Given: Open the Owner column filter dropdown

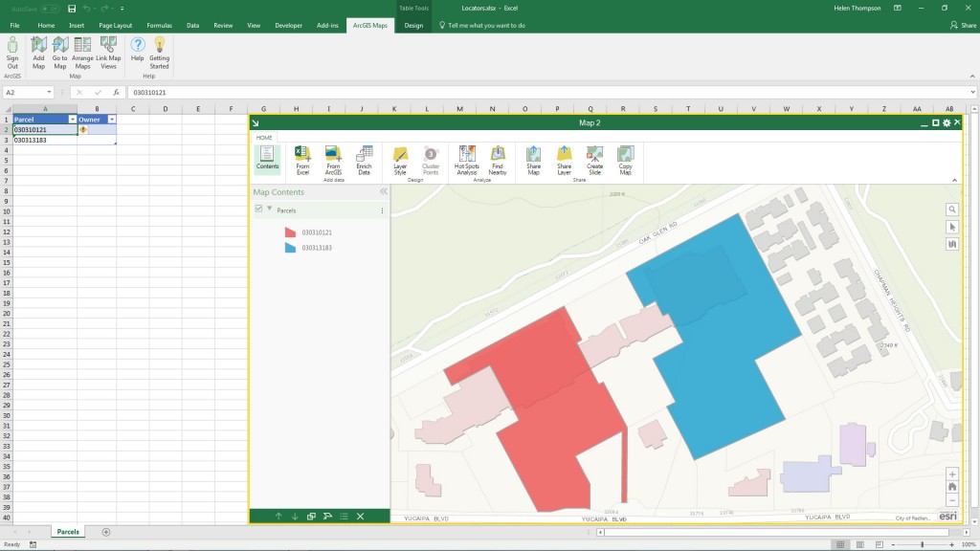Looking at the screenshot, I should [111, 120].
